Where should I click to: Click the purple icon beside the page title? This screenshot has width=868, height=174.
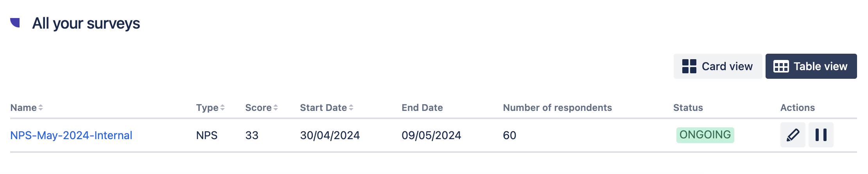15,23
